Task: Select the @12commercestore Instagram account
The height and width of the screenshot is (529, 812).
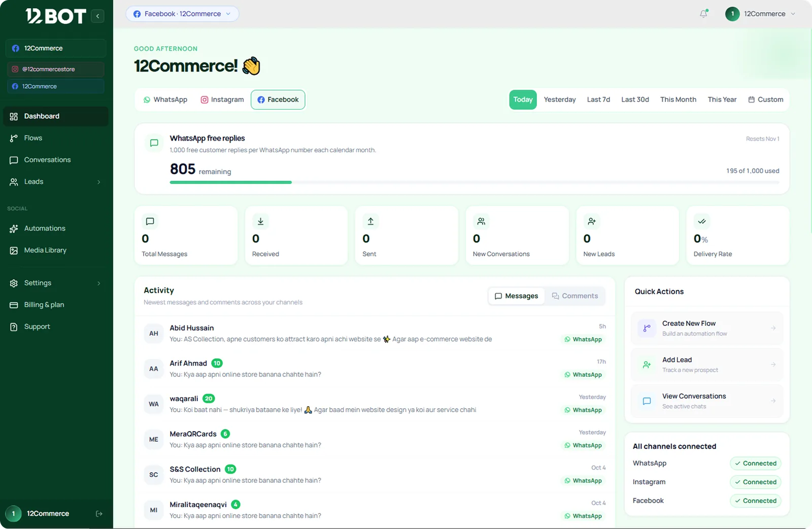Action: [56, 69]
